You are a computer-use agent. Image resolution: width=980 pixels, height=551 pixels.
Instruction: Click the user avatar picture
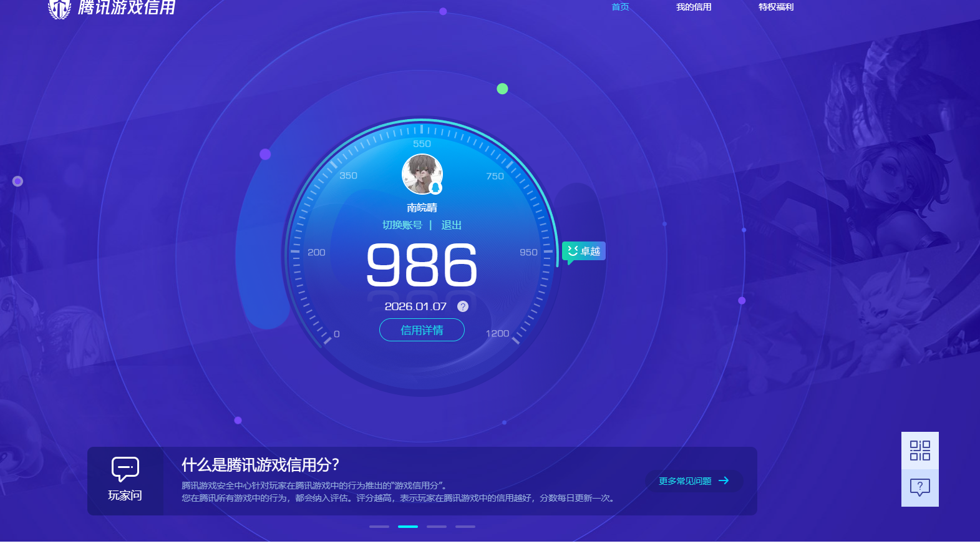click(x=421, y=173)
